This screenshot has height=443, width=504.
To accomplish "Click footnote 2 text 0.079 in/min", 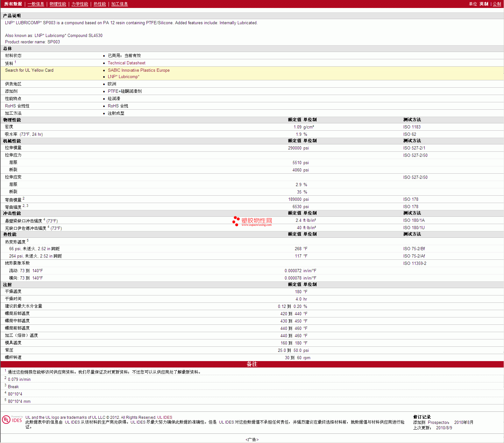I will 19,380.
